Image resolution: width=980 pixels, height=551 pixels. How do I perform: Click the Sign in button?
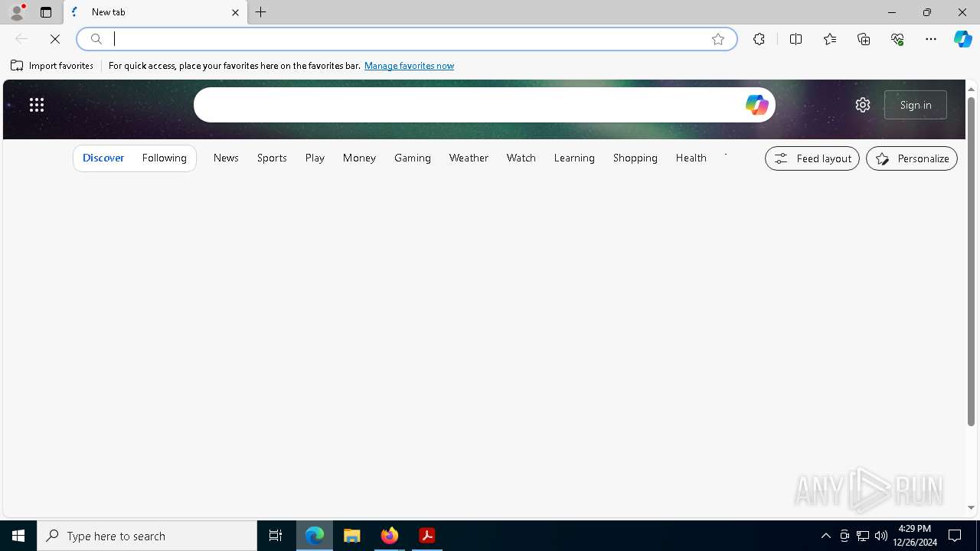click(916, 105)
